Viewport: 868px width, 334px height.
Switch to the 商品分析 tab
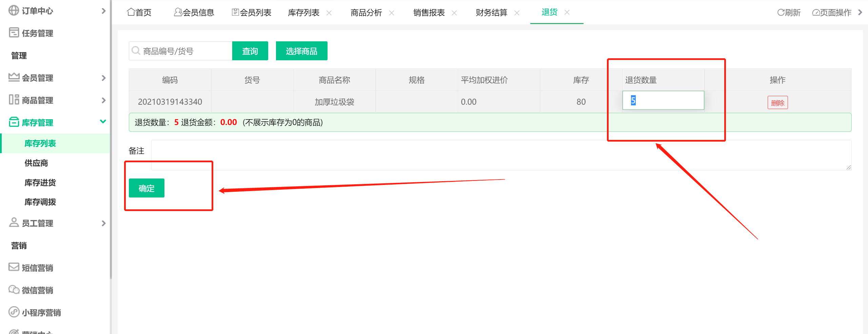click(366, 13)
